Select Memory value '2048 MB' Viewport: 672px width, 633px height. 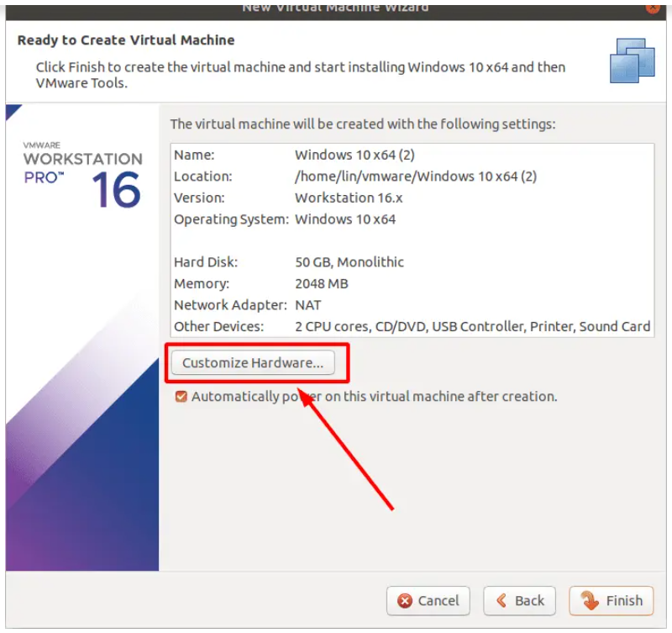pyautogui.click(x=322, y=283)
